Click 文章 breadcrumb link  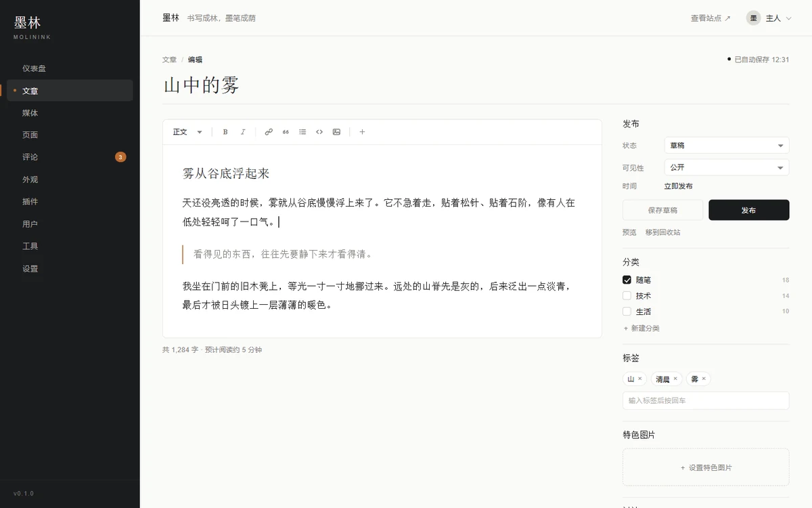pos(169,60)
